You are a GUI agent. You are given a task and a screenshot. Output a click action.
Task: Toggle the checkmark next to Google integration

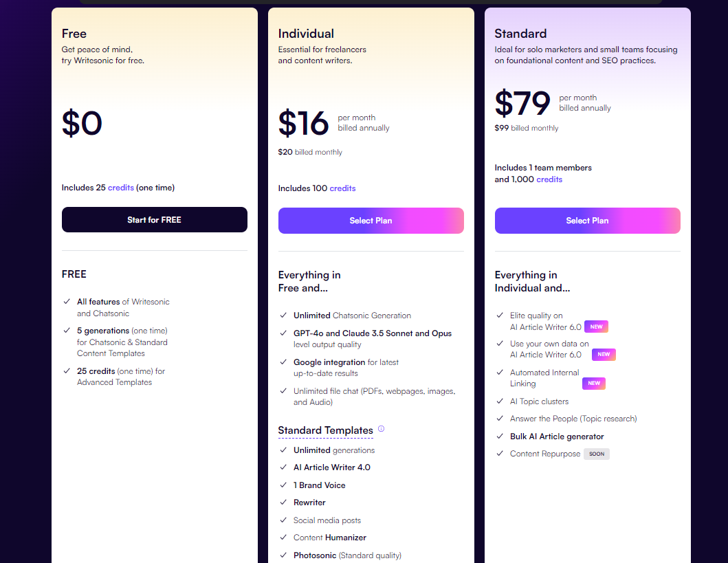tap(283, 362)
